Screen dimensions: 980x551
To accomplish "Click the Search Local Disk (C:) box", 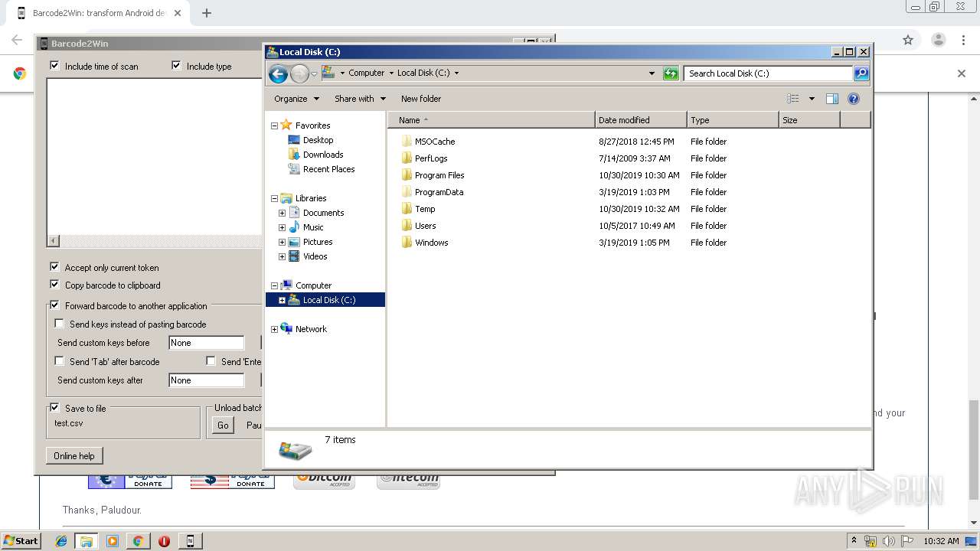I will pyautogui.click(x=768, y=73).
